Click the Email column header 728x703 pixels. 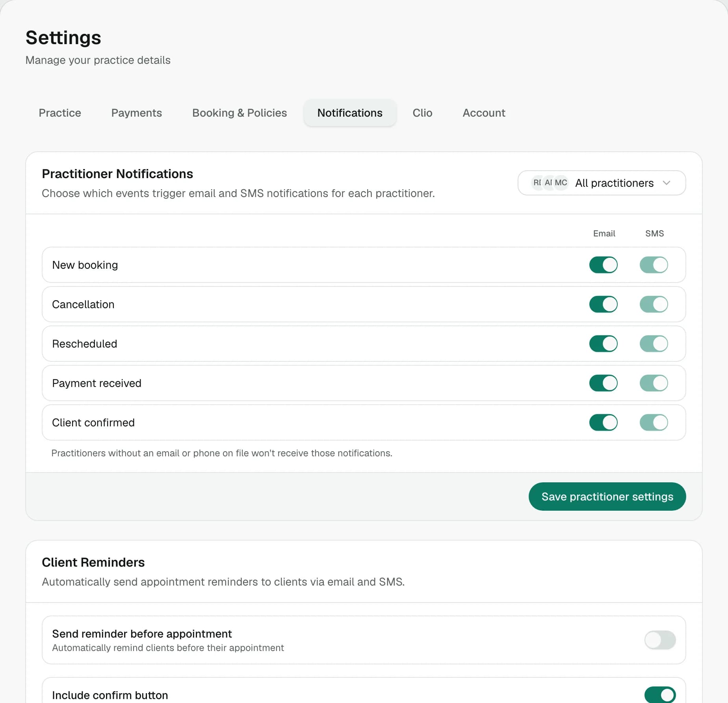point(604,233)
